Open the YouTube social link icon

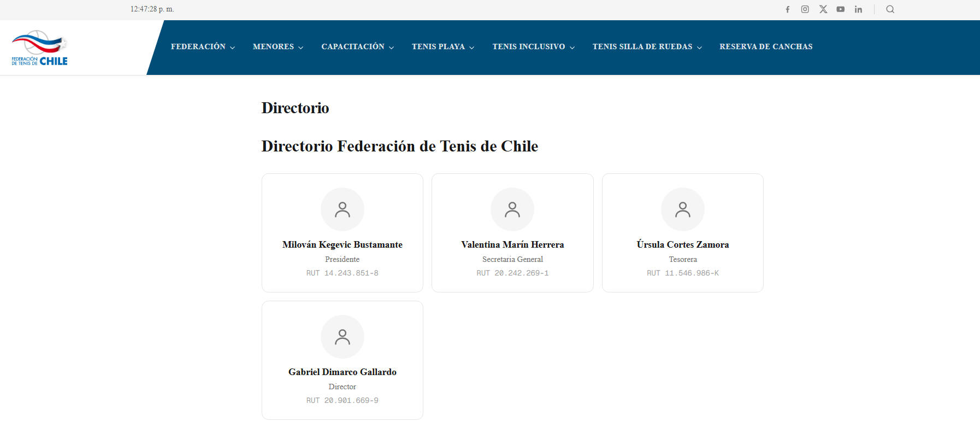tap(841, 9)
